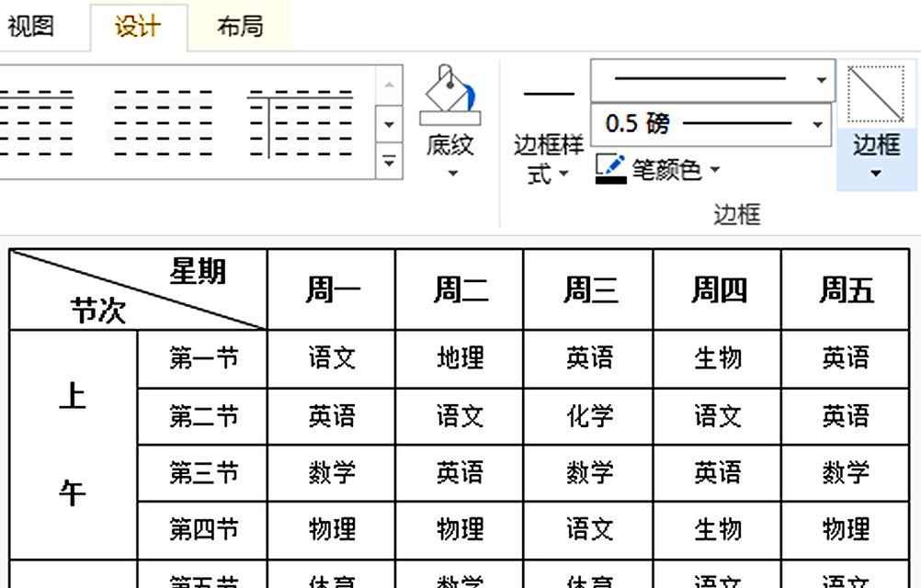Click the 第四节 row label

coord(204,529)
